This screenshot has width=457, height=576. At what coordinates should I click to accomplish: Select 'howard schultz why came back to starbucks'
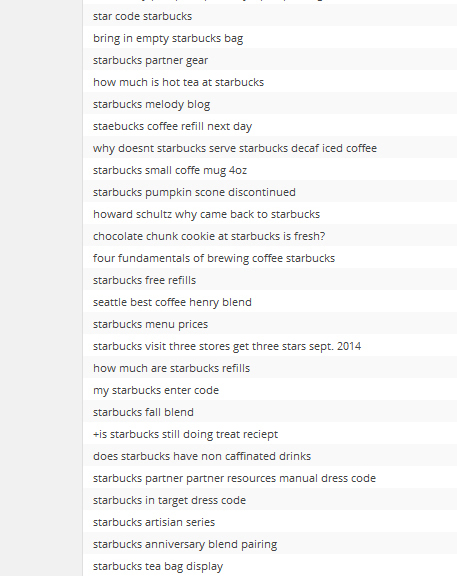pos(206,215)
